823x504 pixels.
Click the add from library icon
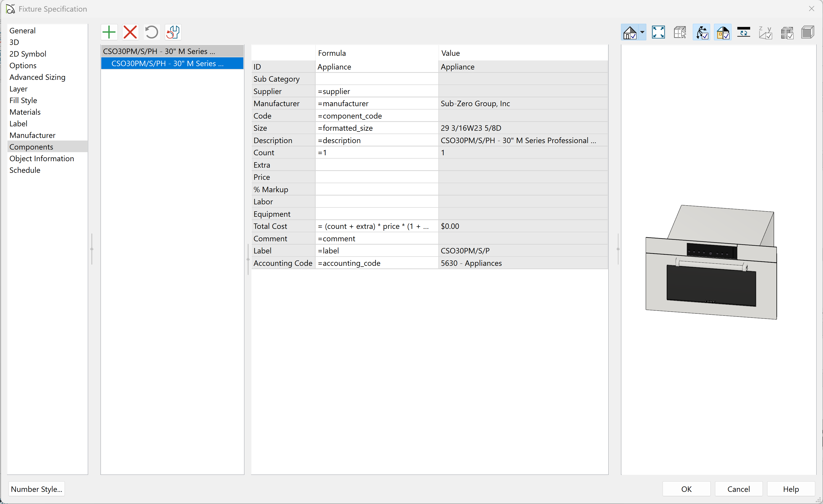pos(173,32)
